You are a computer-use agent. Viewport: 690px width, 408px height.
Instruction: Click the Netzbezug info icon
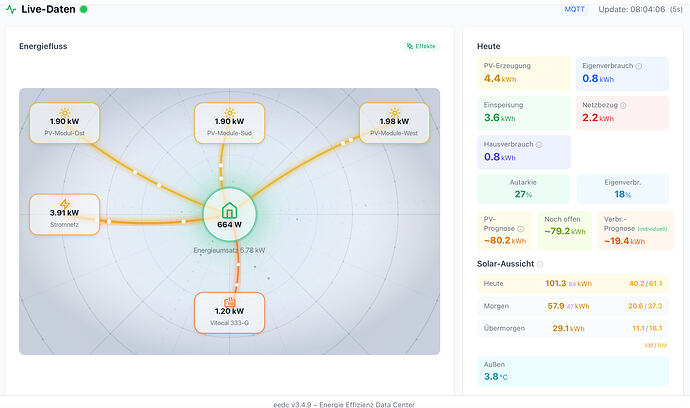pyautogui.click(x=623, y=106)
